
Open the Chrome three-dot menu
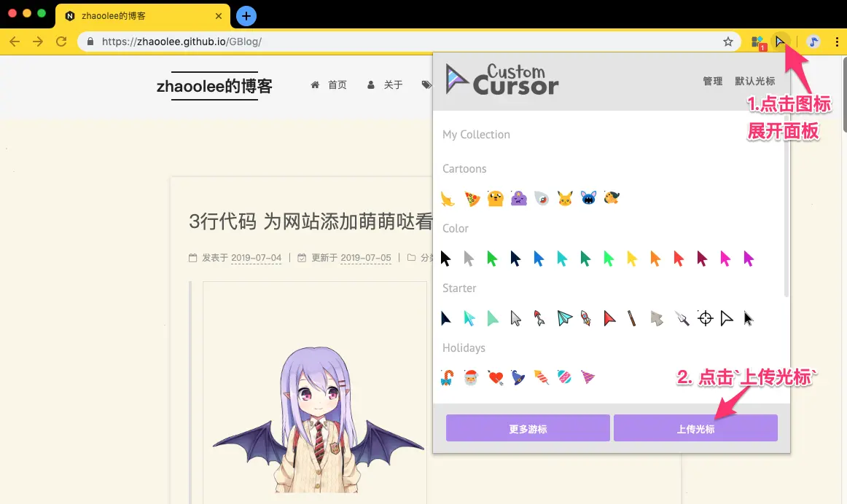point(837,42)
